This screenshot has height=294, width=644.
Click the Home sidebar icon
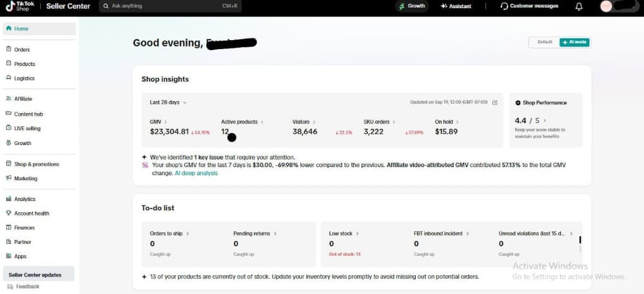(9, 29)
